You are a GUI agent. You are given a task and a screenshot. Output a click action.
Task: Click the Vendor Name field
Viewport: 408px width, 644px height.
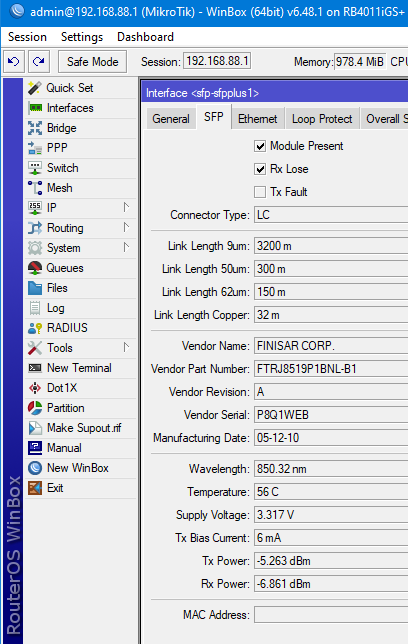[331, 346]
